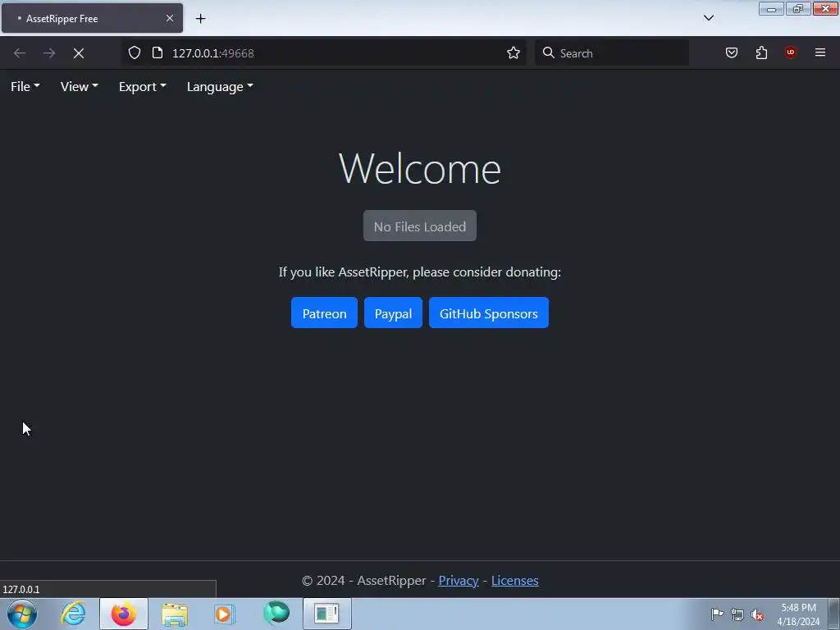Image resolution: width=840 pixels, height=630 pixels.
Task: Click the Paypal donation button
Action: tap(393, 313)
